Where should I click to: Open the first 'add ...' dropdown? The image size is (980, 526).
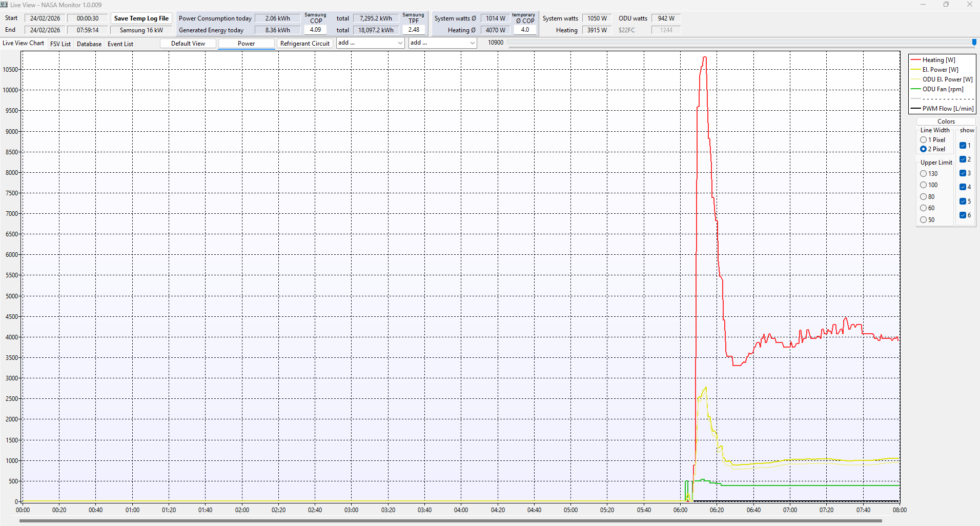[371, 43]
